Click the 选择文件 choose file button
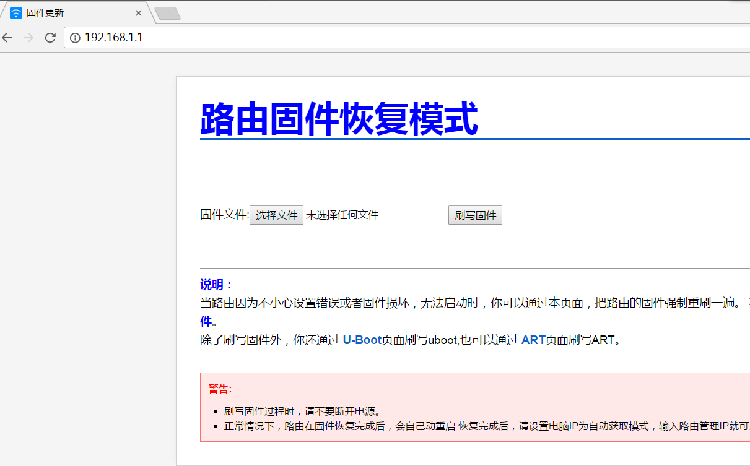The height and width of the screenshot is (466, 750). [x=276, y=215]
